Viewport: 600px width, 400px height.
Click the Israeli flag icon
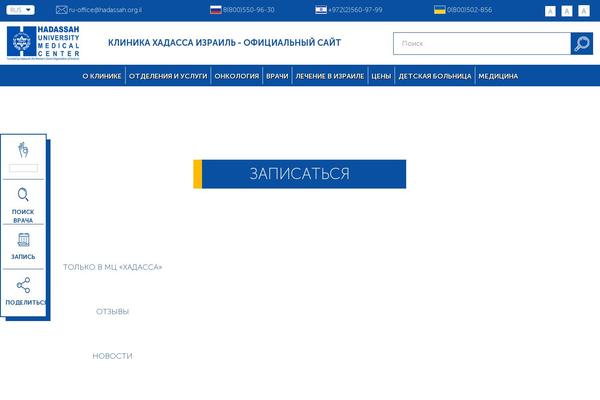[x=321, y=10]
